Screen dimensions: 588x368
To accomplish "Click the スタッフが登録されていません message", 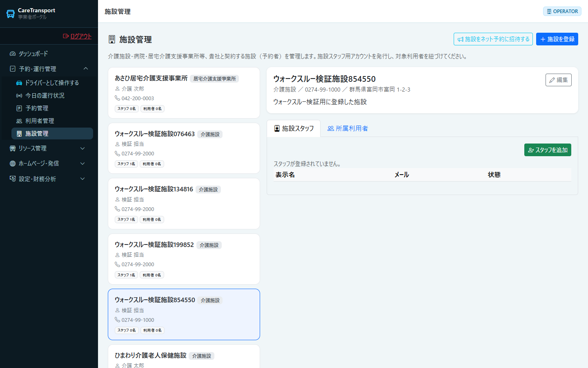I will (x=307, y=164).
